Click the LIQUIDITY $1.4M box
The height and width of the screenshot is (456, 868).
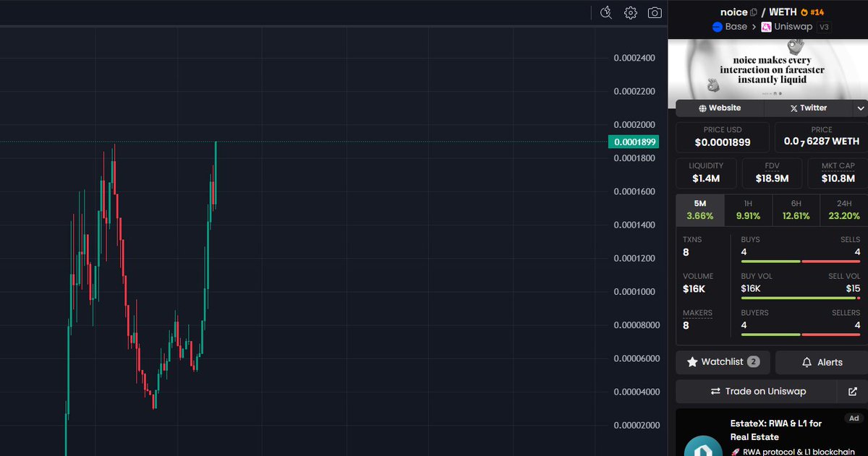click(x=706, y=173)
